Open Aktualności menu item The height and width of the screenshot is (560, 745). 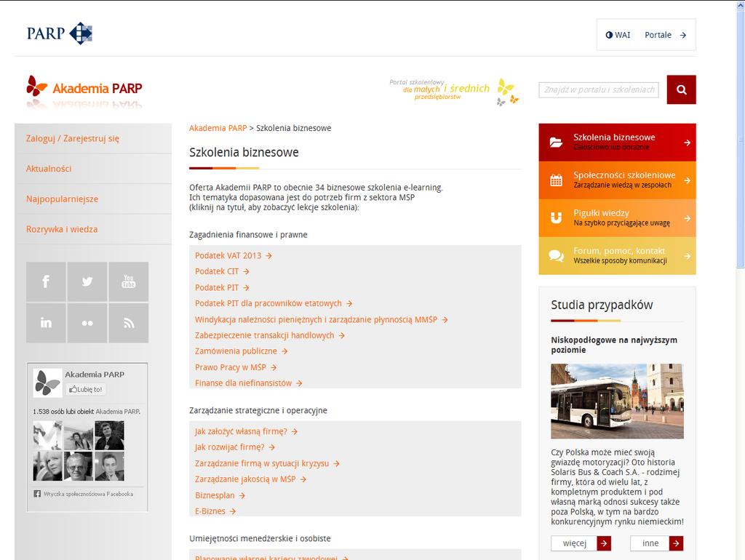[x=49, y=169]
